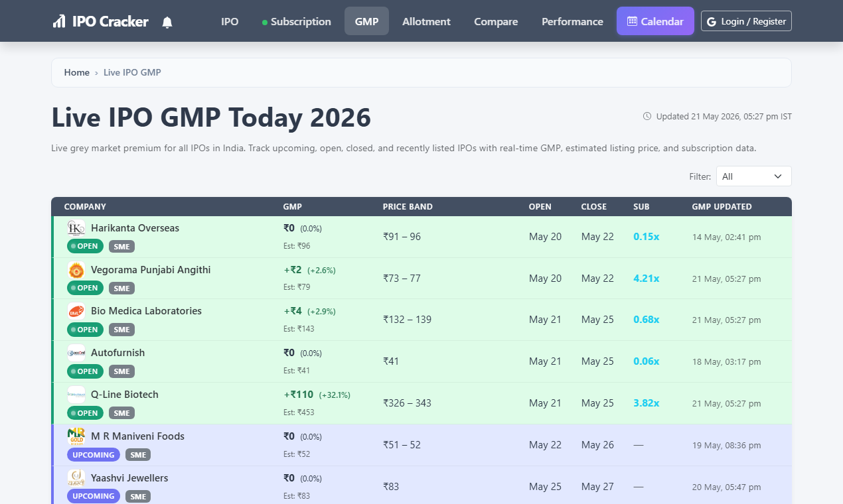Click the GMP UPDATED column header
Screen dimensions: 843x504
(x=722, y=207)
